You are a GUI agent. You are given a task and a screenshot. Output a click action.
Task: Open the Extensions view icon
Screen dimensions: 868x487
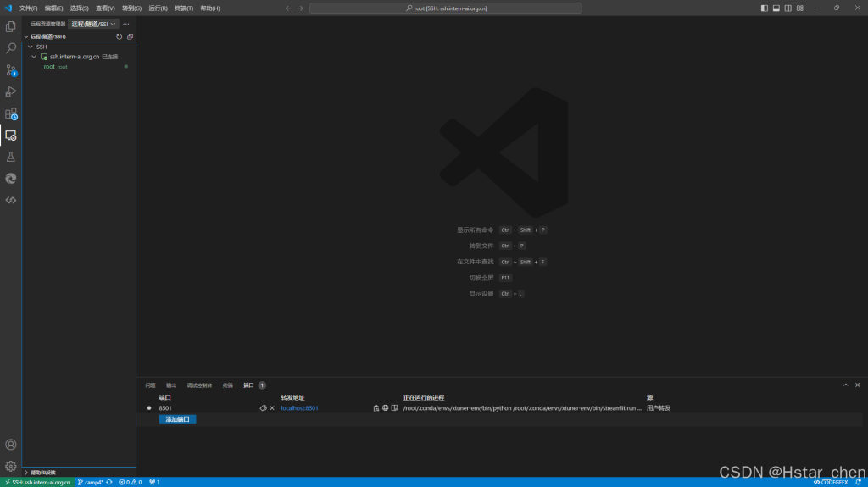point(10,113)
